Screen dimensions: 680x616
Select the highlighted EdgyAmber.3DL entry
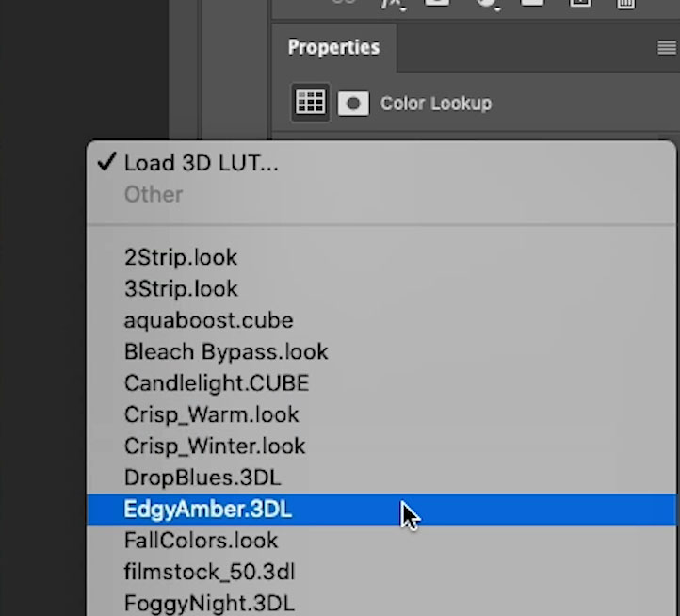pos(208,510)
